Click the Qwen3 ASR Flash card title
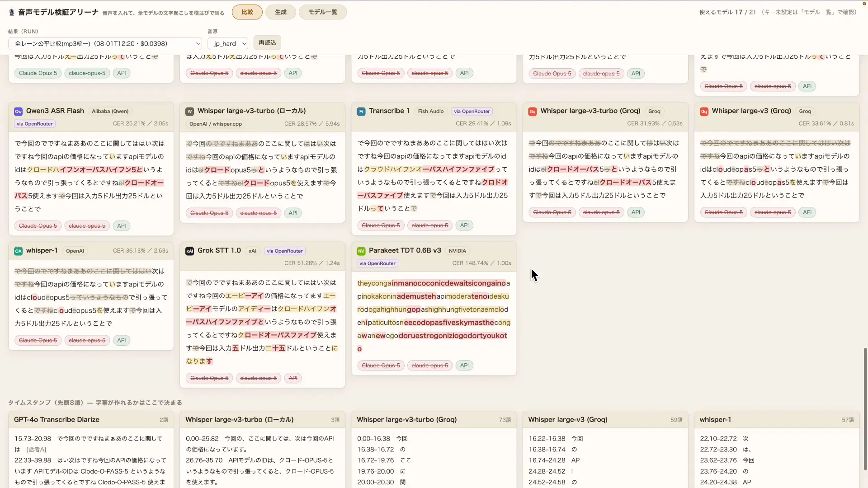 click(x=55, y=111)
